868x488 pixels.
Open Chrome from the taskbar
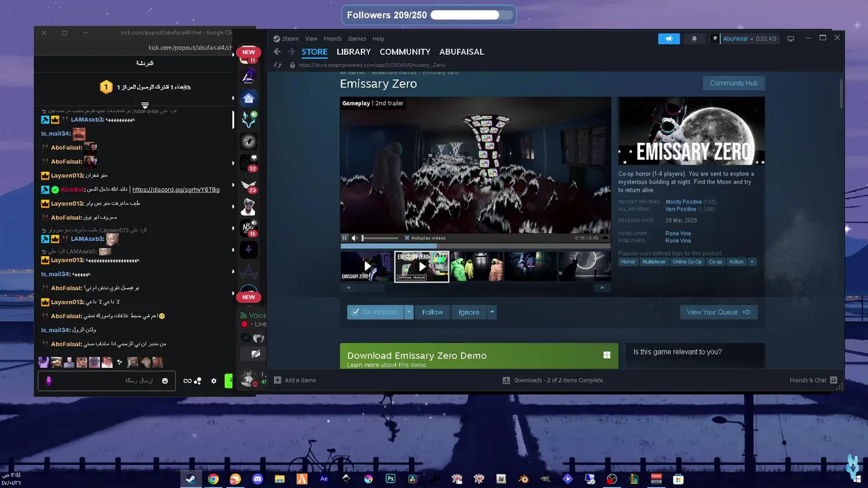point(214,479)
